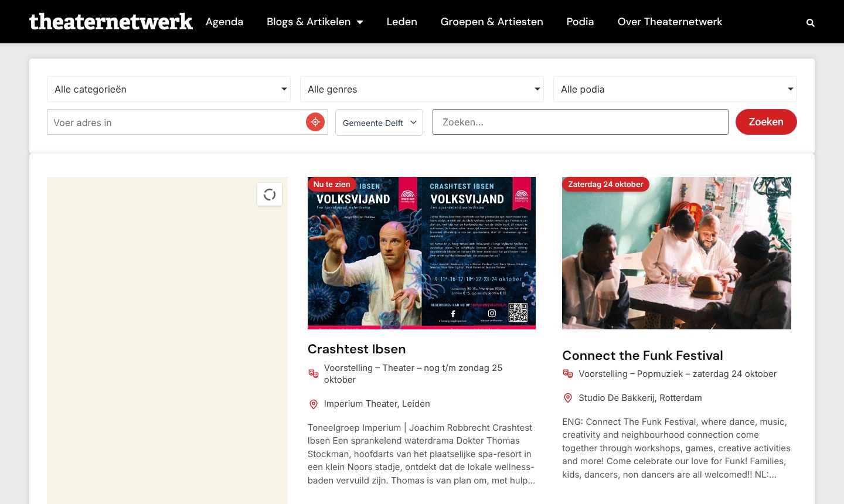Navigate to Groepen & Artiesten
The width and height of the screenshot is (844, 504).
(492, 22)
